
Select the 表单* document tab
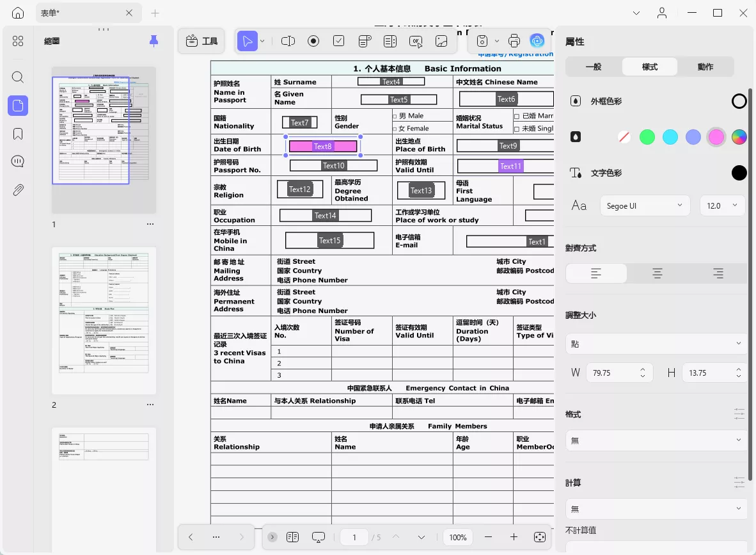click(89, 13)
